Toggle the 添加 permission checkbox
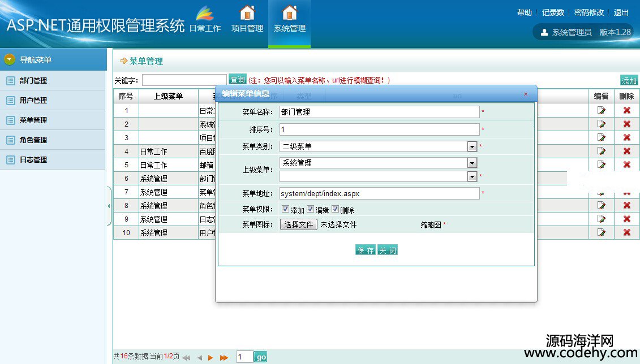This screenshot has height=364, width=640. (286, 209)
